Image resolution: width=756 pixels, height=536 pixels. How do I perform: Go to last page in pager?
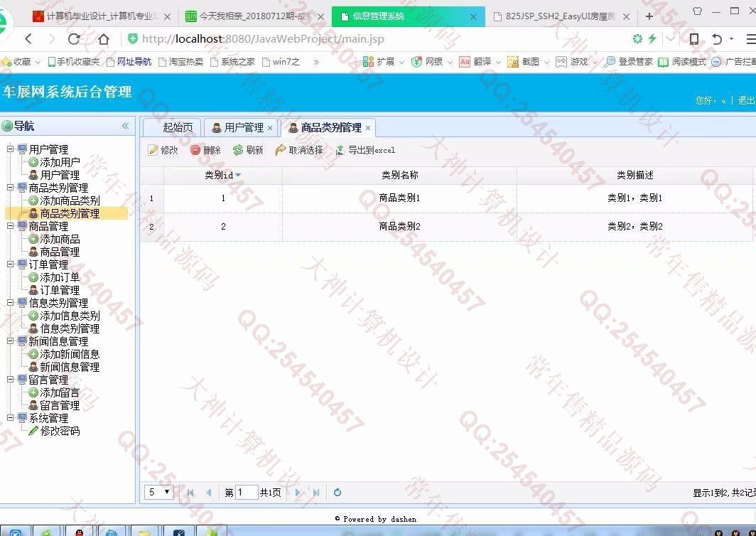point(315,493)
